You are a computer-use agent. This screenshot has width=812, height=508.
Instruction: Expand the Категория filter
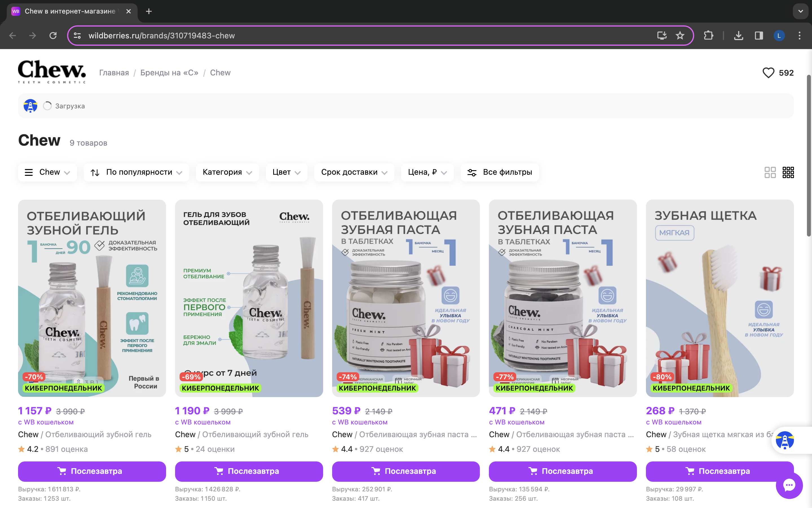(227, 172)
